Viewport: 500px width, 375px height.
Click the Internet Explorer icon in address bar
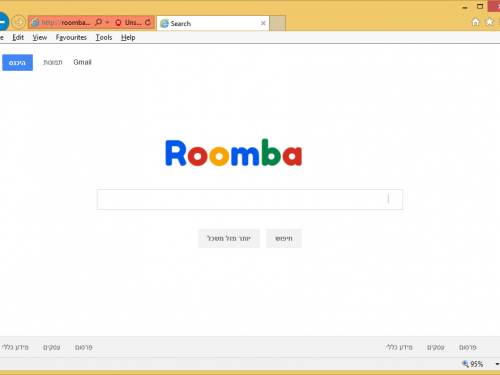pyautogui.click(x=35, y=23)
